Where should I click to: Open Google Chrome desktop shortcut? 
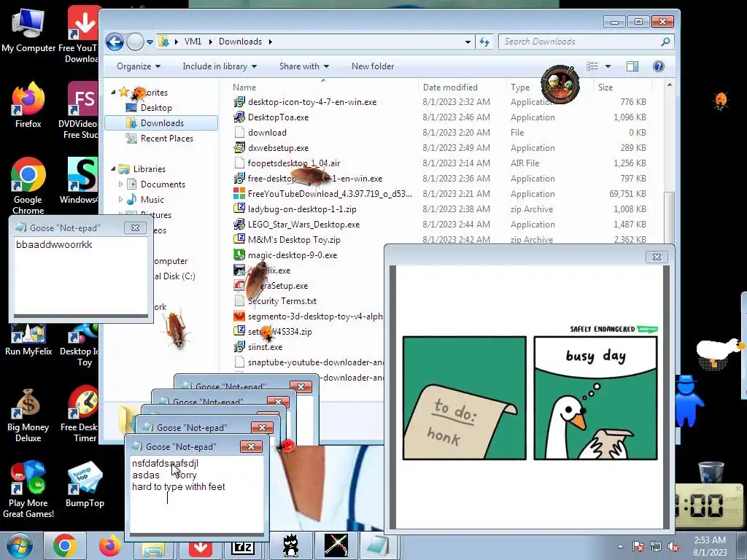pyautogui.click(x=28, y=186)
